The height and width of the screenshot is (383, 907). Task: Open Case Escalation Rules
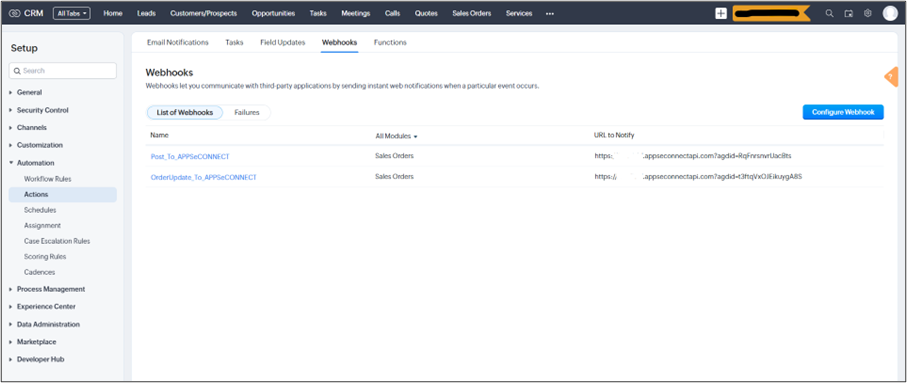coord(57,241)
